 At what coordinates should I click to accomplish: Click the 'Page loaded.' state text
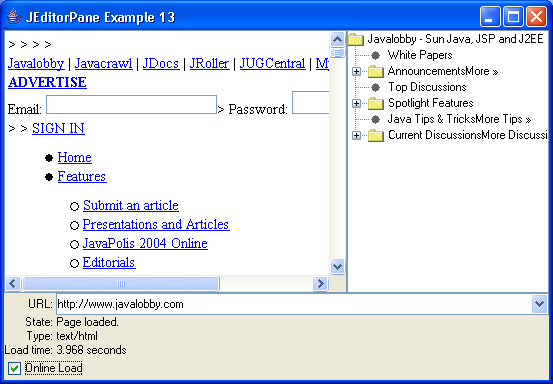(87, 322)
